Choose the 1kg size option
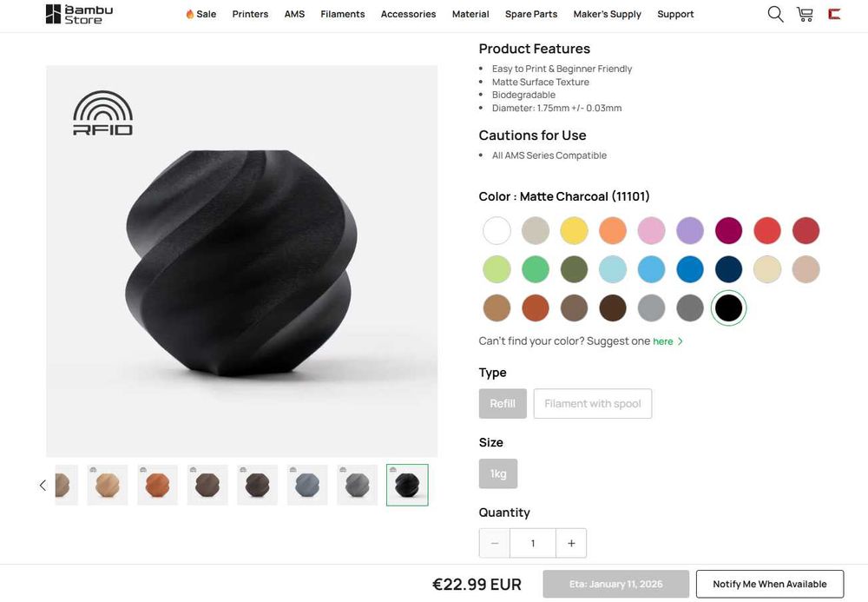This screenshot has width=868, height=602. tap(498, 473)
